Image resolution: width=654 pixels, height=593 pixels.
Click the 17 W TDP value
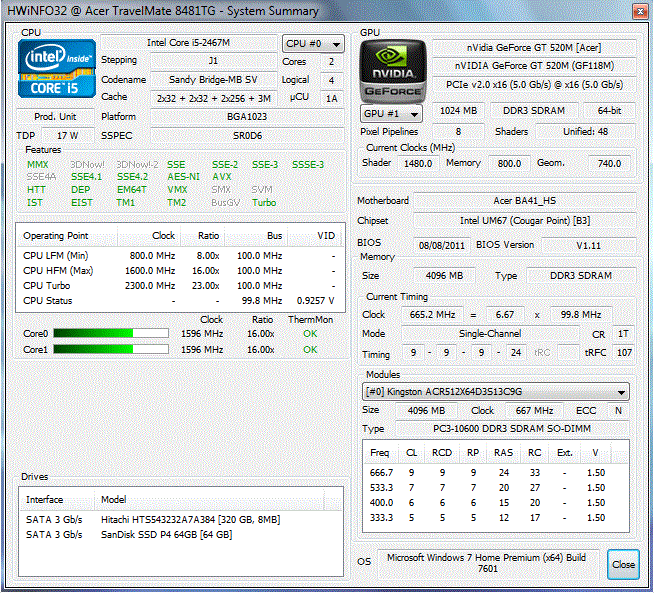[68, 136]
